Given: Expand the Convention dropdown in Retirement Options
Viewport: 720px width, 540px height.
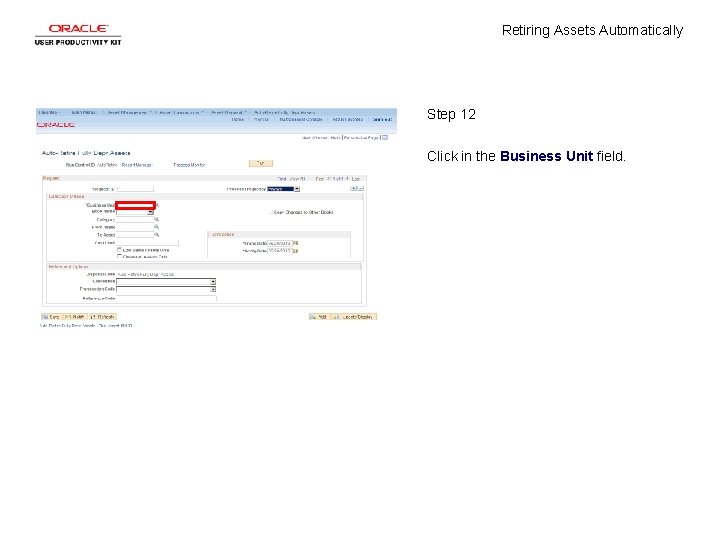Looking at the screenshot, I should pyautogui.click(x=213, y=281).
